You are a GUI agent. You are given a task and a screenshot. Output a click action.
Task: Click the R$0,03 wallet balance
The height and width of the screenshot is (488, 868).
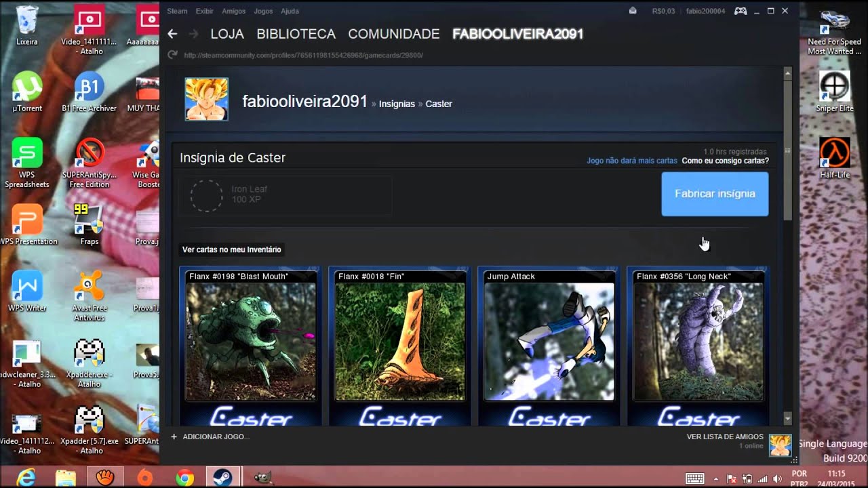point(663,11)
